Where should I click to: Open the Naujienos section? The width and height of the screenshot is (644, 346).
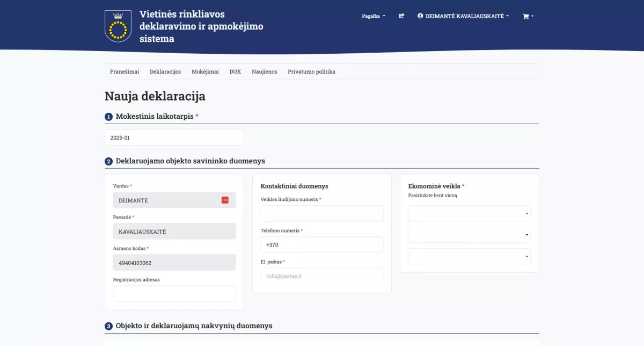264,71
